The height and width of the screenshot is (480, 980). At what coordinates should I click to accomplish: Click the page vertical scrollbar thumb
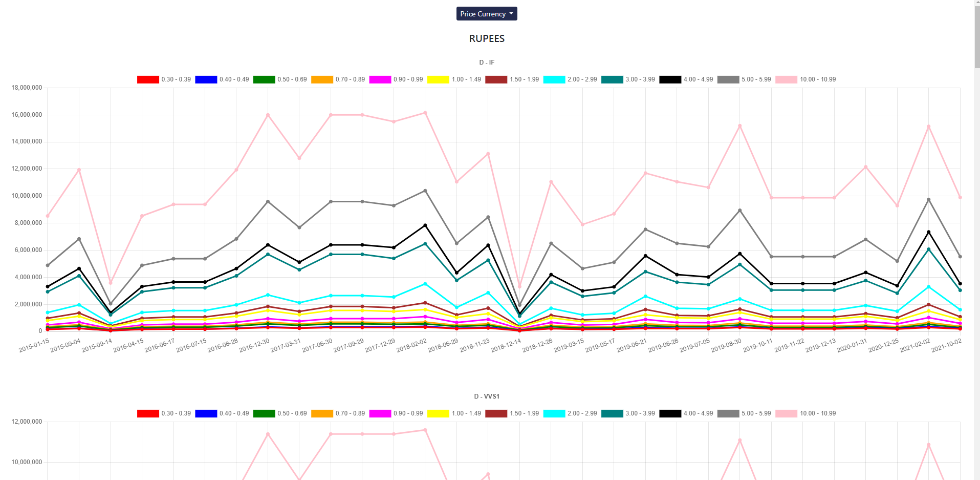pos(977,36)
